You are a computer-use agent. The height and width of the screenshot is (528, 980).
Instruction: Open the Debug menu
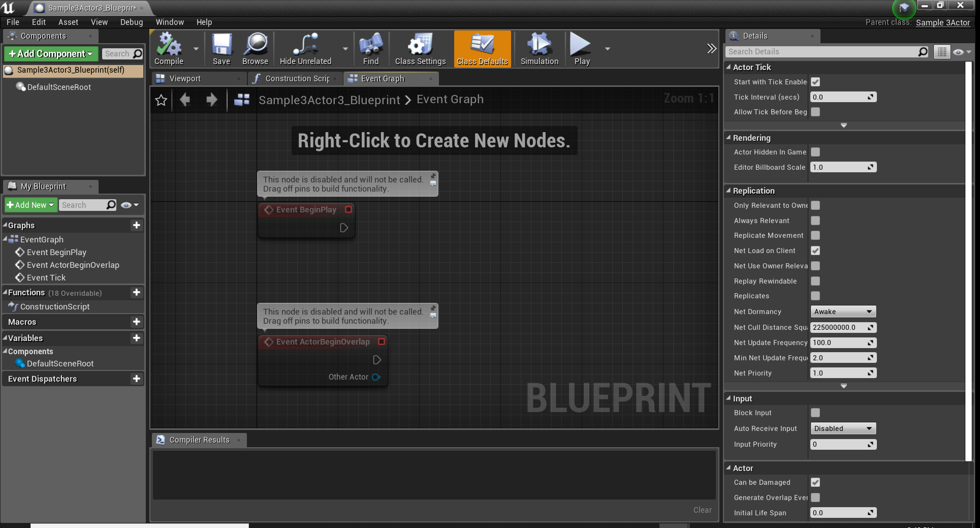132,22
